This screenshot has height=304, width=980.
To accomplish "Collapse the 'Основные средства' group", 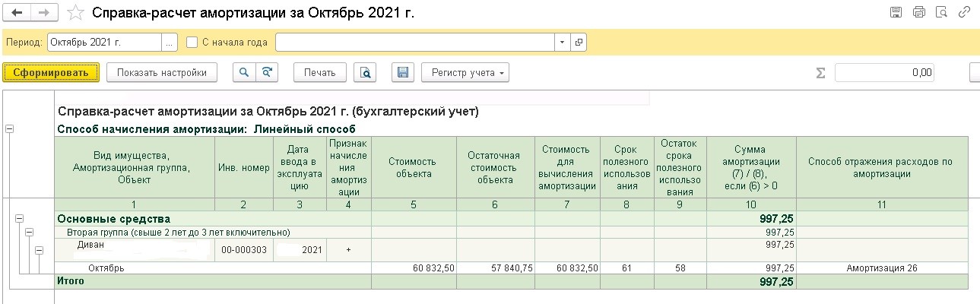I will (17, 219).
